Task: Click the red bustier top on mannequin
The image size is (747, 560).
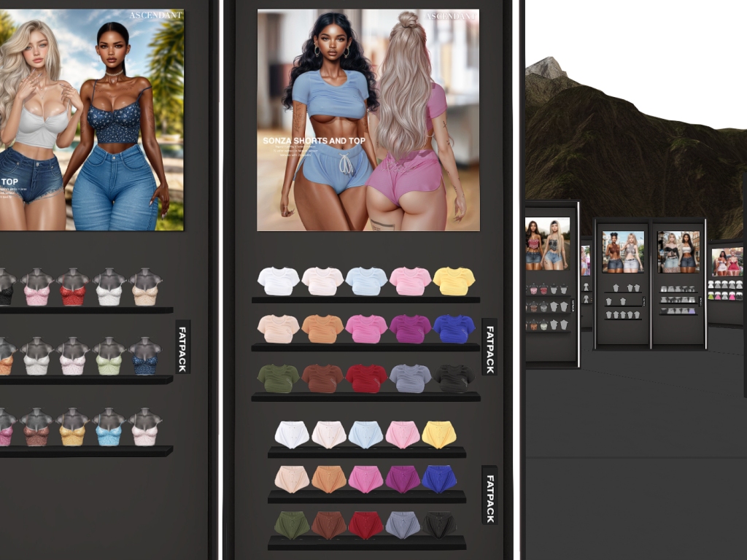Action: (x=72, y=287)
